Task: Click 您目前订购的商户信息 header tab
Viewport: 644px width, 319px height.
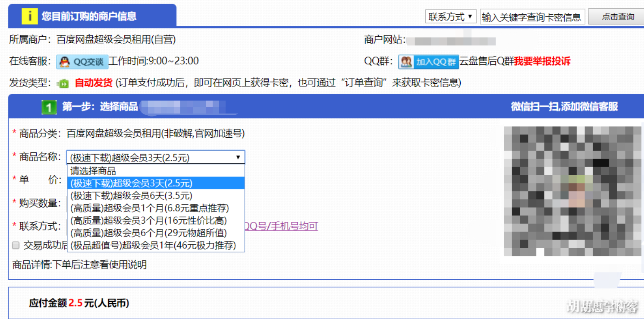Action: [92, 16]
